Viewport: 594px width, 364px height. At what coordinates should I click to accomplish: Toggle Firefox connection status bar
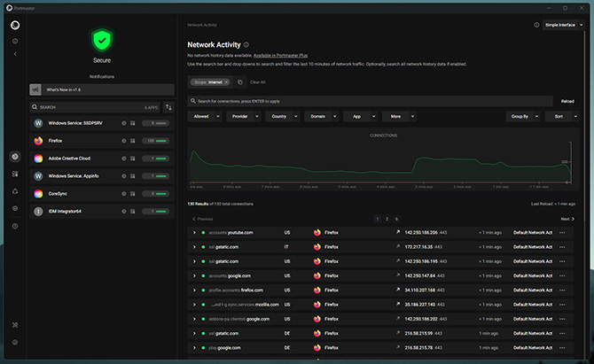(156, 141)
